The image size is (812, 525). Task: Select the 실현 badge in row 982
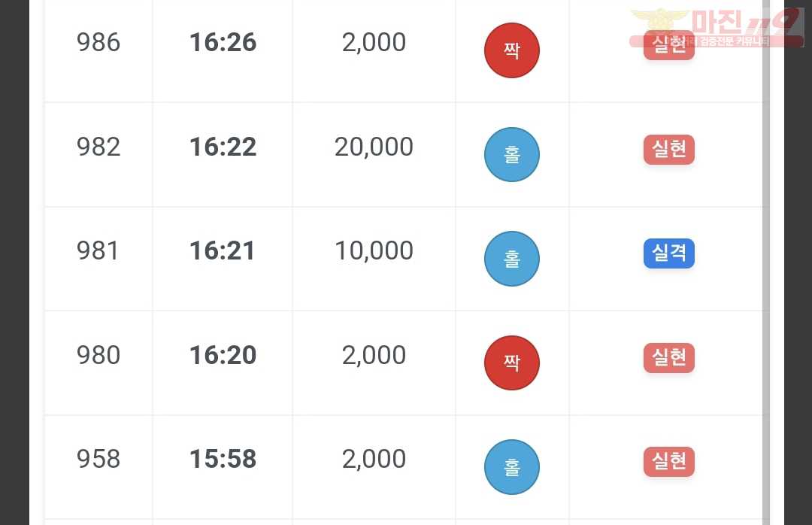tap(668, 149)
